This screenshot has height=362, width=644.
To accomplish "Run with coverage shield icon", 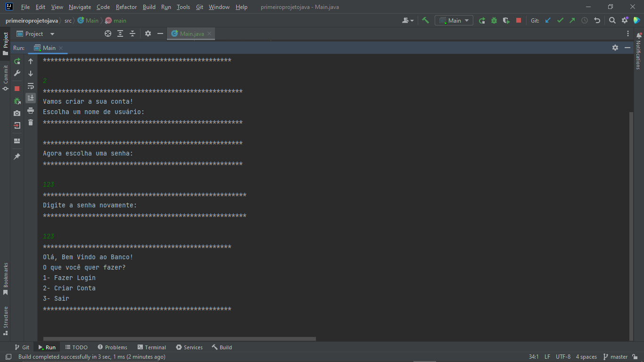I will (x=506, y=20).
